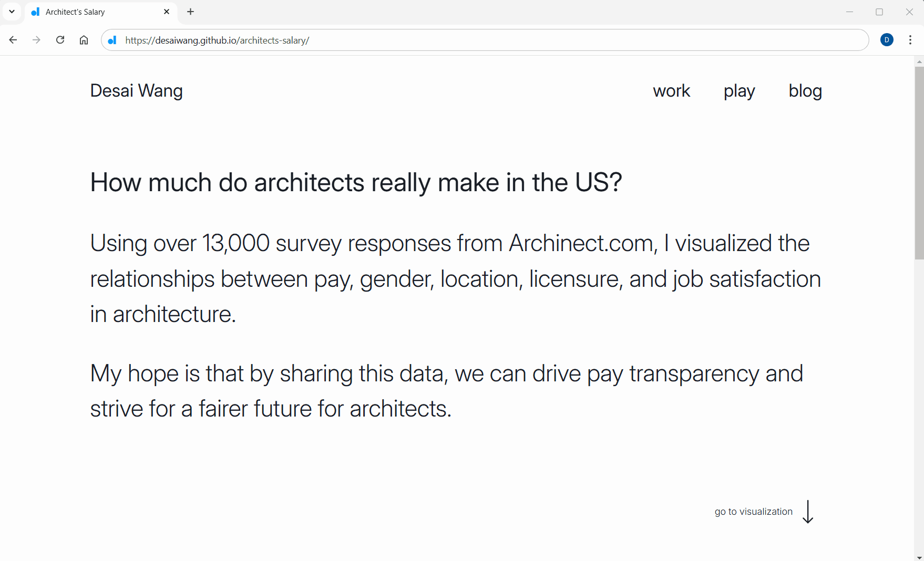Click the scrollbar down arrow

(919, 557)
